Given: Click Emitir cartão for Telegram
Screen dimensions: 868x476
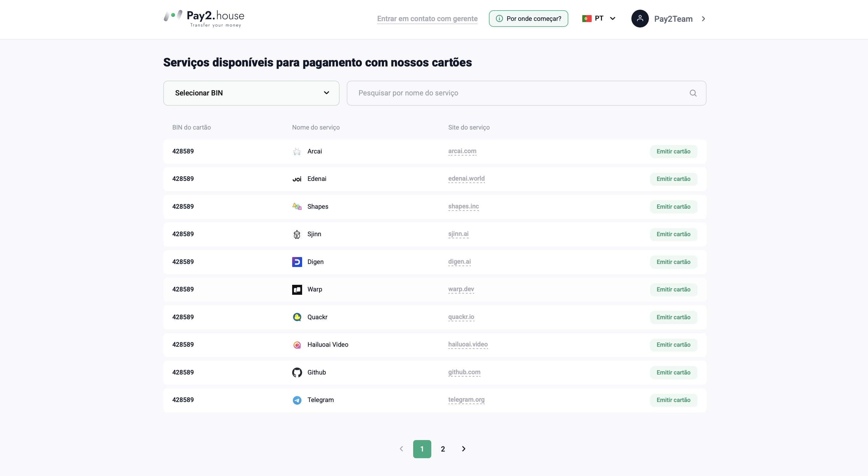Looking at the screenshot, I should point(673,400).
